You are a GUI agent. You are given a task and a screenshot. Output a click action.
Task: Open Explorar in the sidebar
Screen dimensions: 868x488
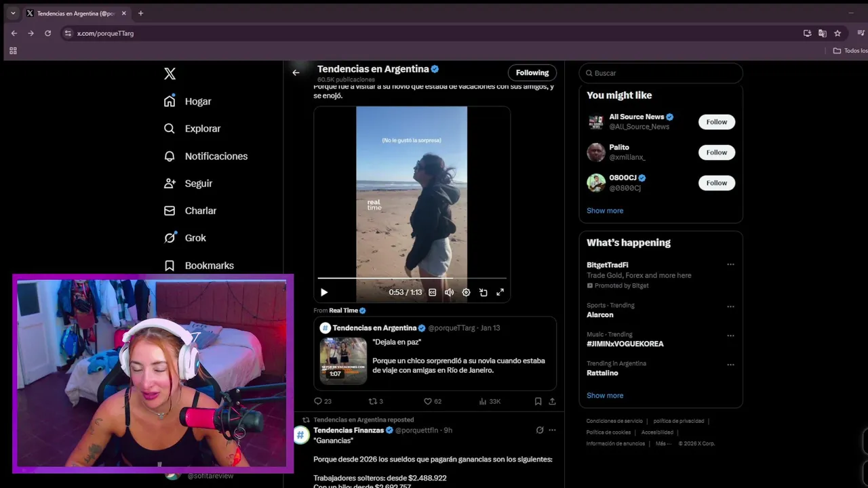193,128
